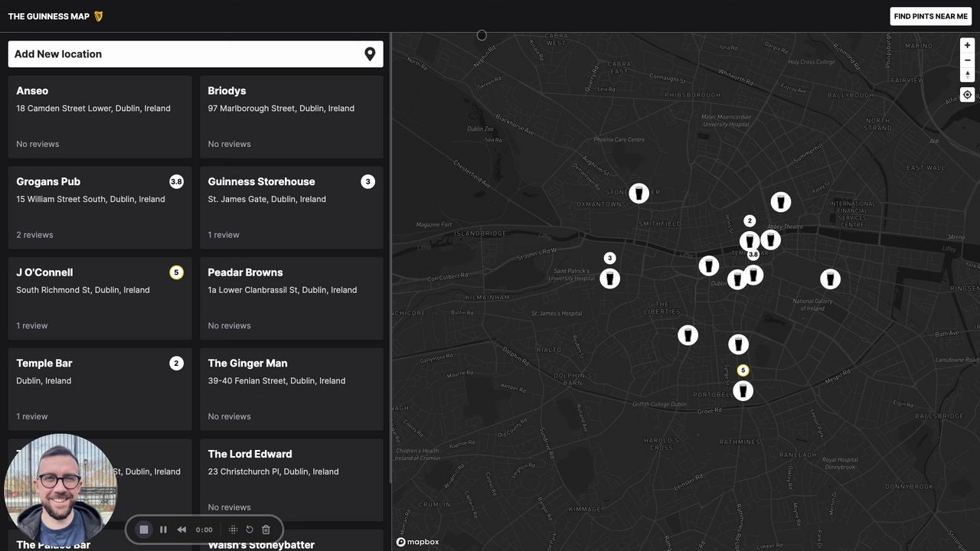Zoom out on the map
980x551 pixels.
(967, 60)
